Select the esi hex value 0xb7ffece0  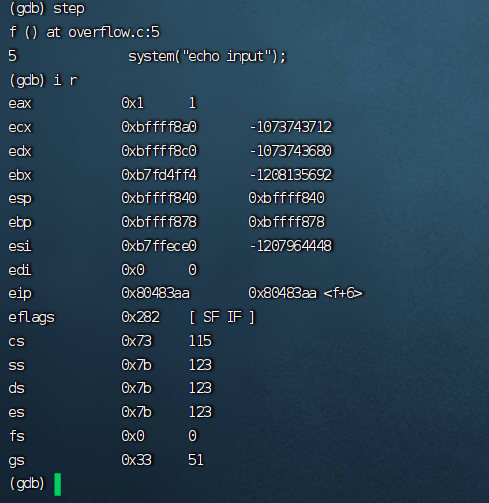coord(159,246)
